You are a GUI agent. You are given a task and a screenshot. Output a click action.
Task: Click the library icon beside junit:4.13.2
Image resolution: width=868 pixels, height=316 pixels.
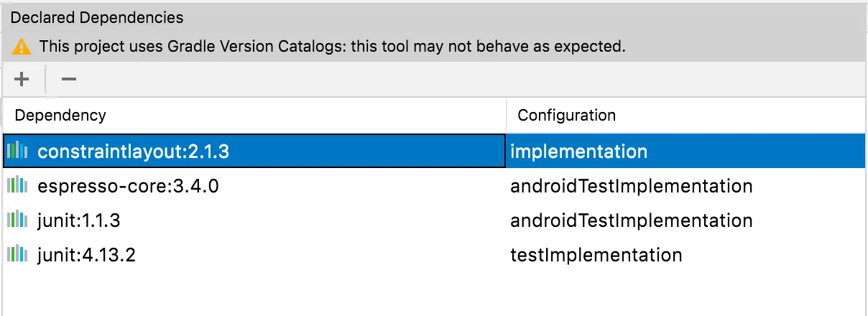pyautogui.click(x=18, y=254)
